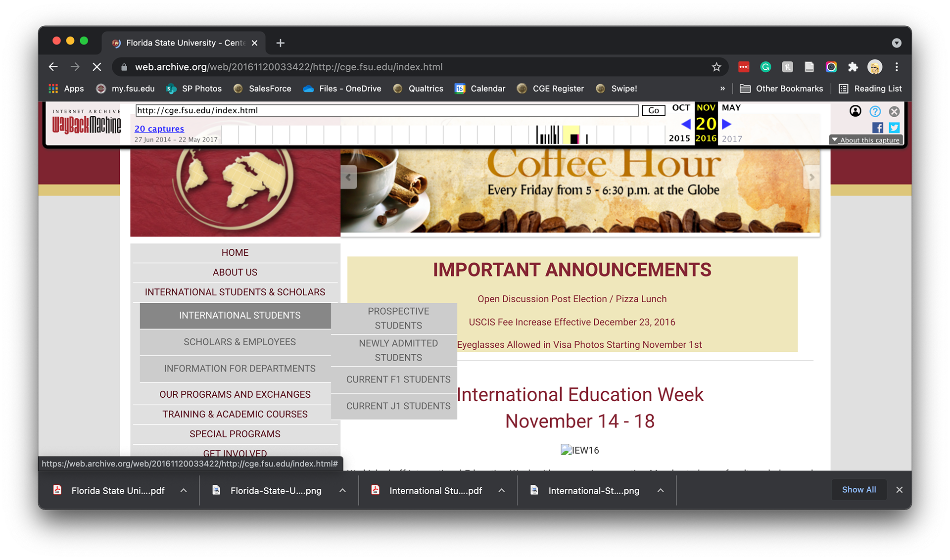
Task: Expand options for Florida State Uni....pdf download
Action: tap(184, 491)
